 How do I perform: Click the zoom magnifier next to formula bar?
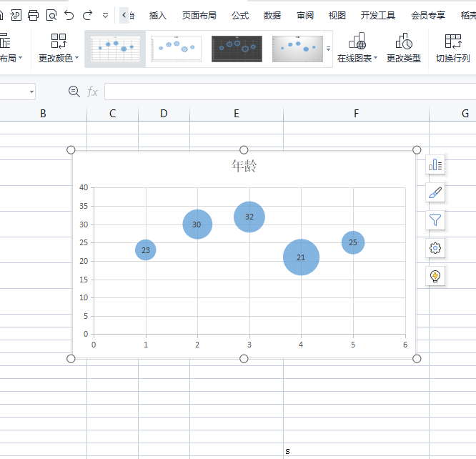coord(74,92)
